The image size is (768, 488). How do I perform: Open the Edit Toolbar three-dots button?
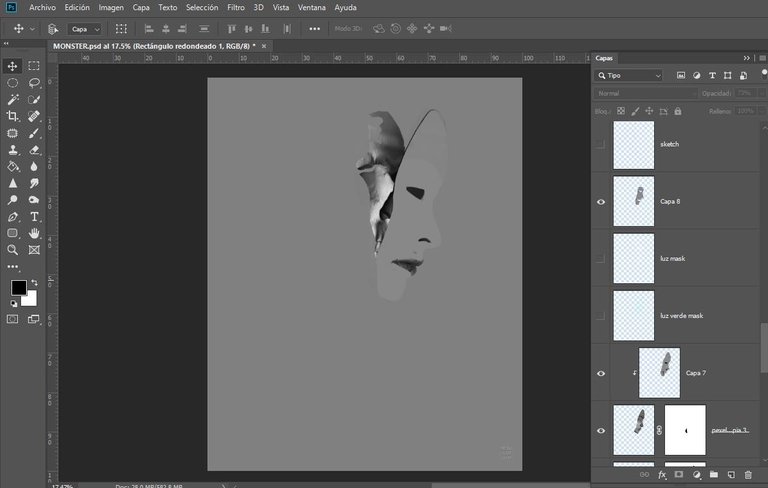coord(13,267)
